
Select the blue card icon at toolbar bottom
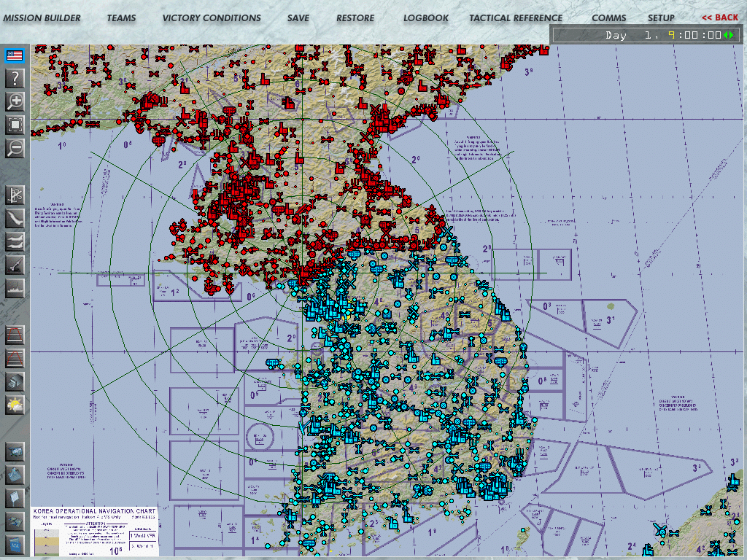pyautogui.click(x=15, y=544)
